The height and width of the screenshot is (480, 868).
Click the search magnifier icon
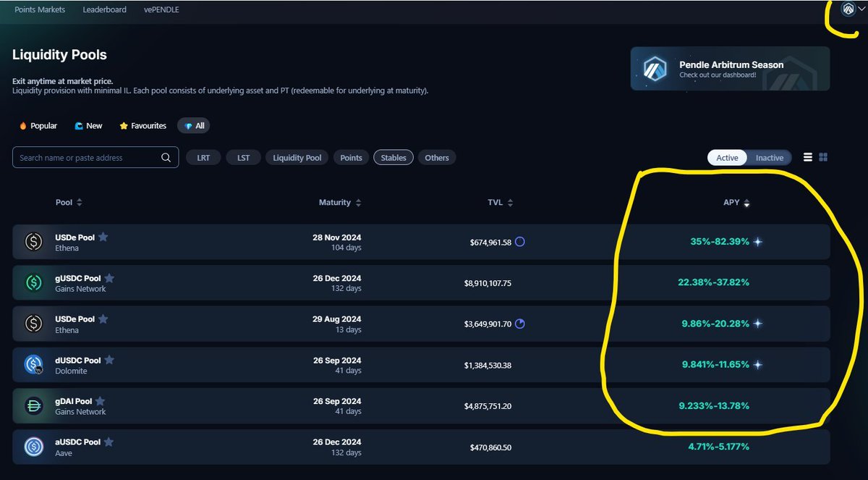(x=166, y=157)
